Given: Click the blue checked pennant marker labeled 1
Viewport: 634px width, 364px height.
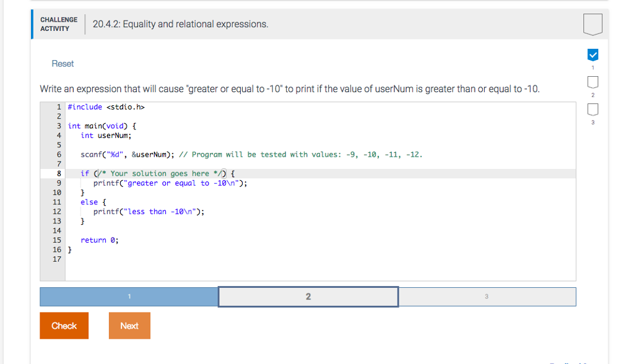Looking at the screenshot, I should (x=593, y=54).
